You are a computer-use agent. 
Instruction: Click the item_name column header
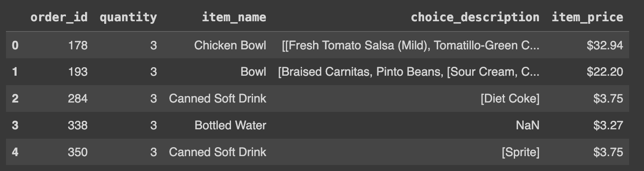pyautogui.click(x=234, y=17)
